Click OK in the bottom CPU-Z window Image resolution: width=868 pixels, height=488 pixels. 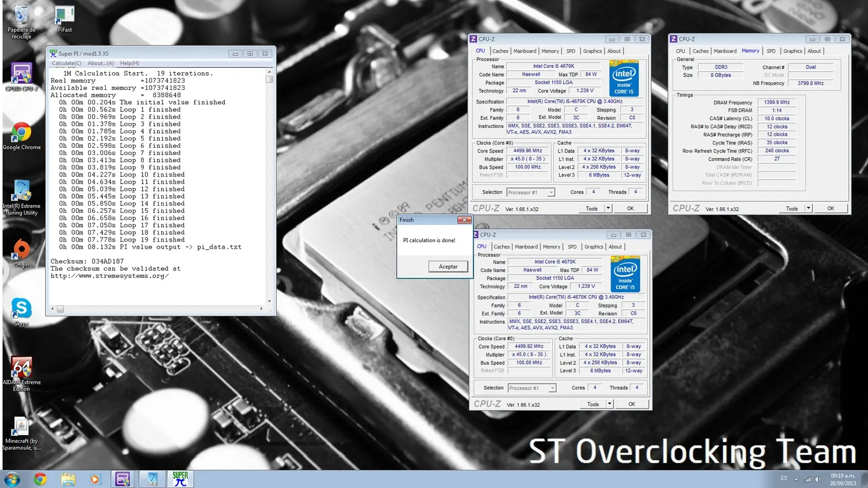632,404
